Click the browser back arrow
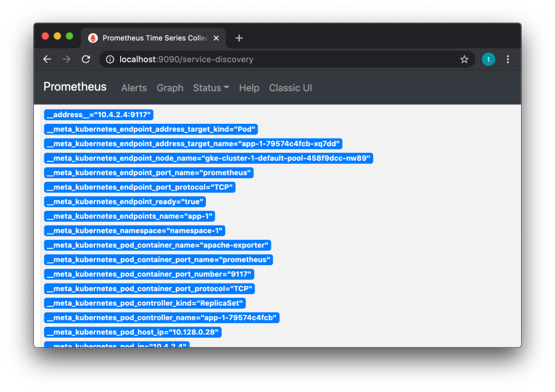Viewport: 555px width, 392px height. coord(47,59)
